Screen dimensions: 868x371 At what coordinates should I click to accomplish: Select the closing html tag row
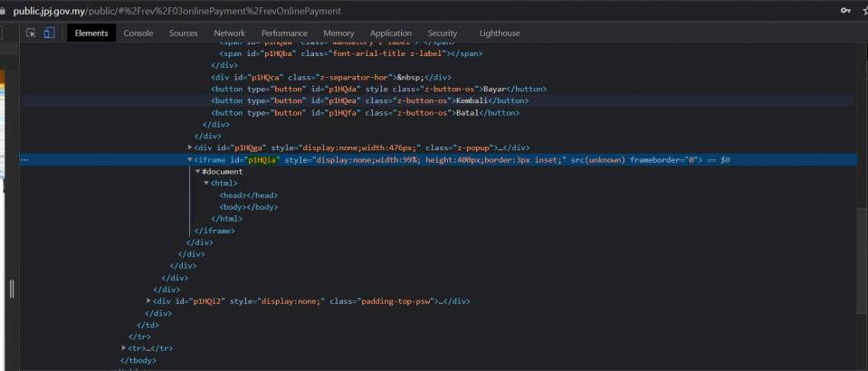[227, 219]
